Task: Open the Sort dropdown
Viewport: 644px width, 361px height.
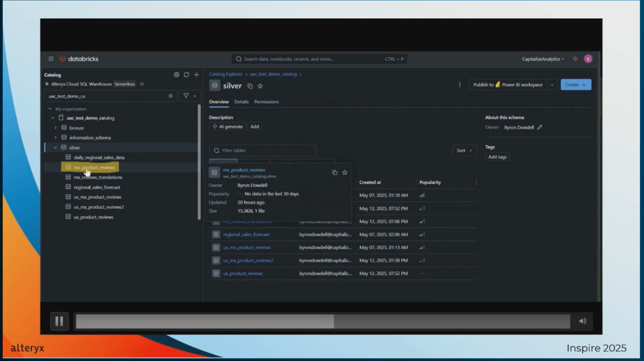Action: tap(464, 150)
